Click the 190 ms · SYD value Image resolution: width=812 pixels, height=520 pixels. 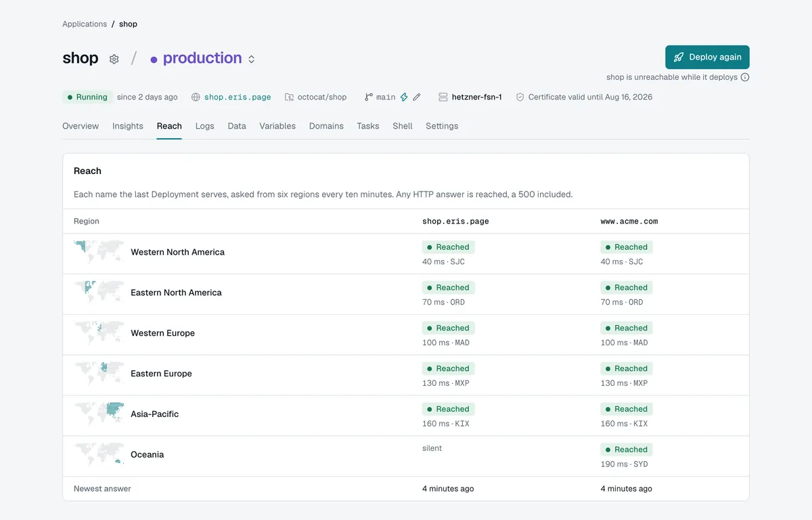[x=625, y=464]
